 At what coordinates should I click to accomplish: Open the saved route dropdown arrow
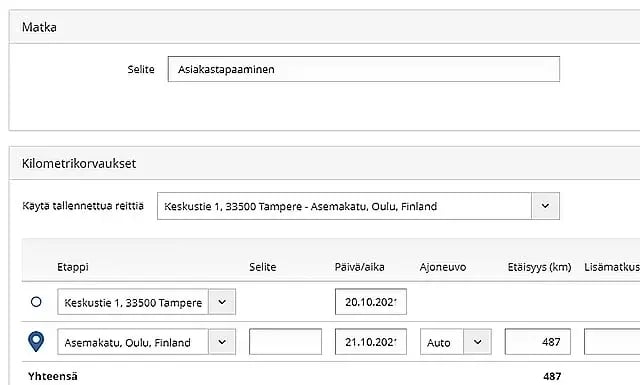pos(545,206)
